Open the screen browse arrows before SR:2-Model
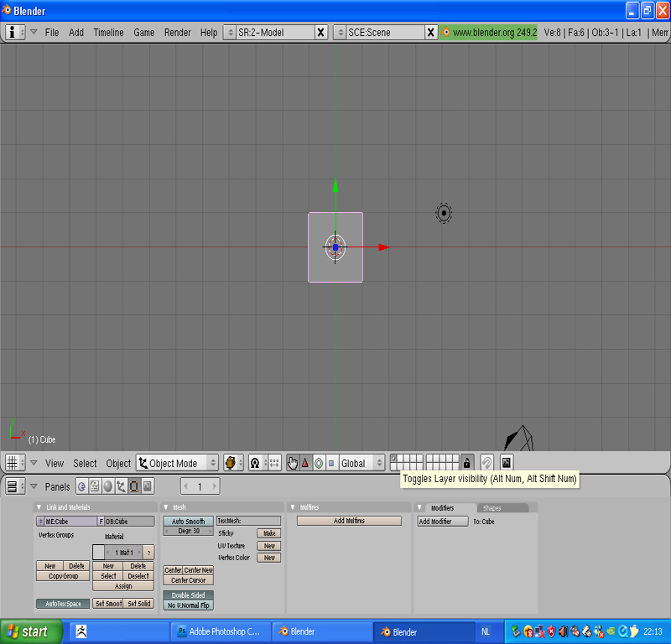This screenshot has height=644, width=671. [230, 33]
